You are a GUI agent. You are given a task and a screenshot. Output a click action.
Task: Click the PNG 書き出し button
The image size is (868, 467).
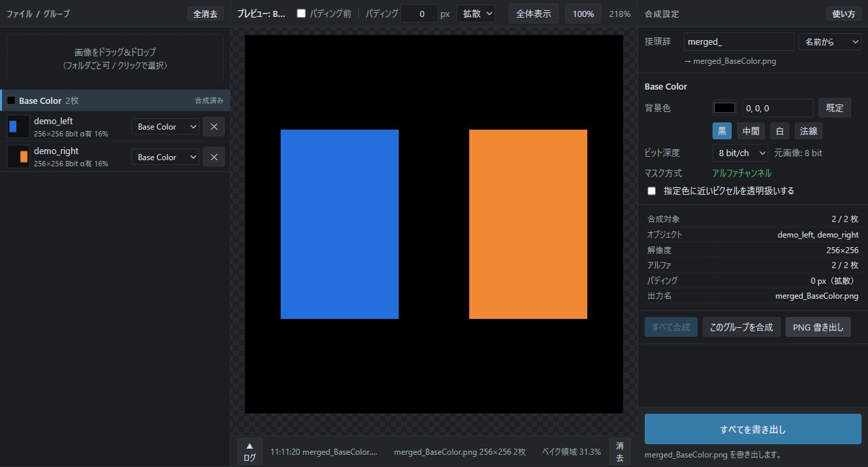coord(818,326)
